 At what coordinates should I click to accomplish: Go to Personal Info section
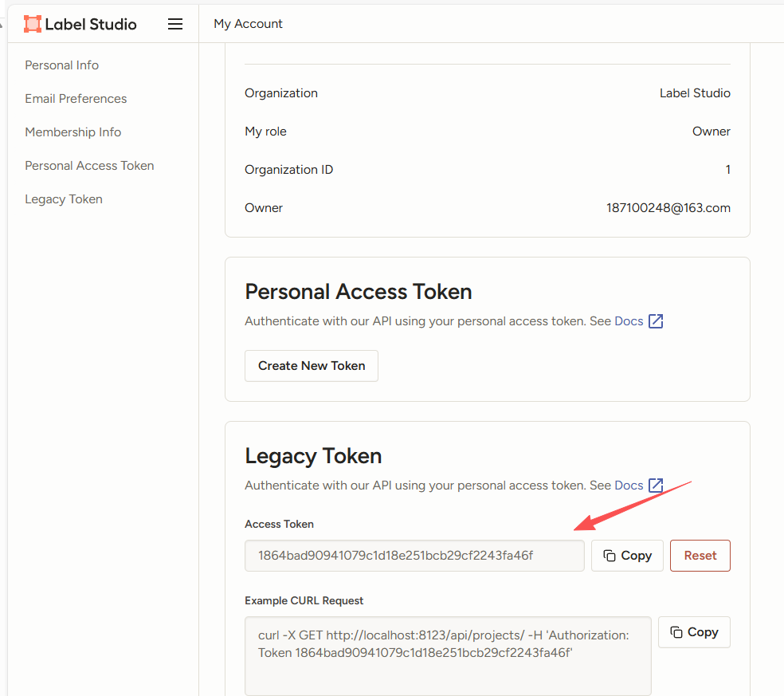(62, 65)
